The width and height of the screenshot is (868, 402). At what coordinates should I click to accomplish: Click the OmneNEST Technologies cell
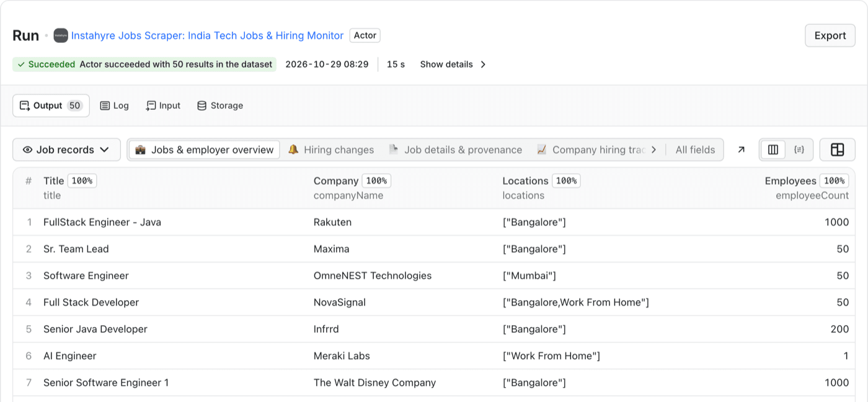[373, 275]
